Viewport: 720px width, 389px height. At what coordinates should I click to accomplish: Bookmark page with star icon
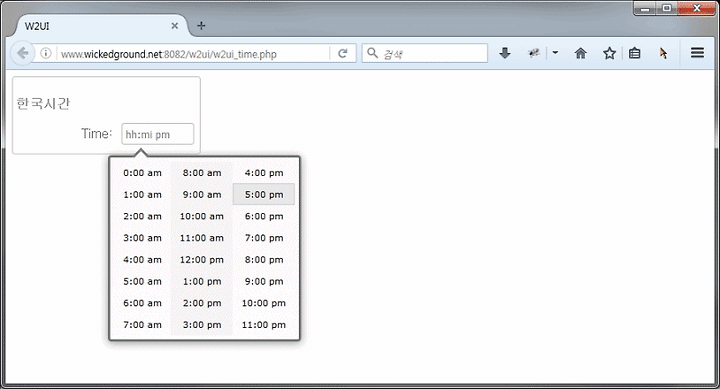click(609, 53)
